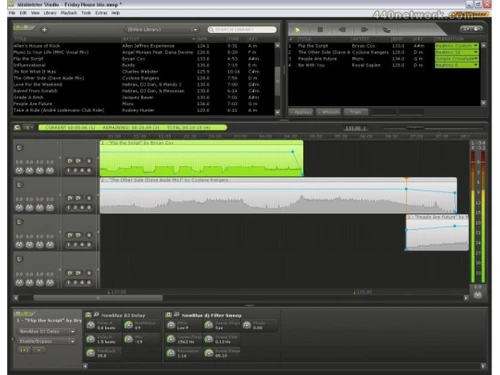
Task: Click the Sweep Rate knob
Action: (x=209, y=339)
